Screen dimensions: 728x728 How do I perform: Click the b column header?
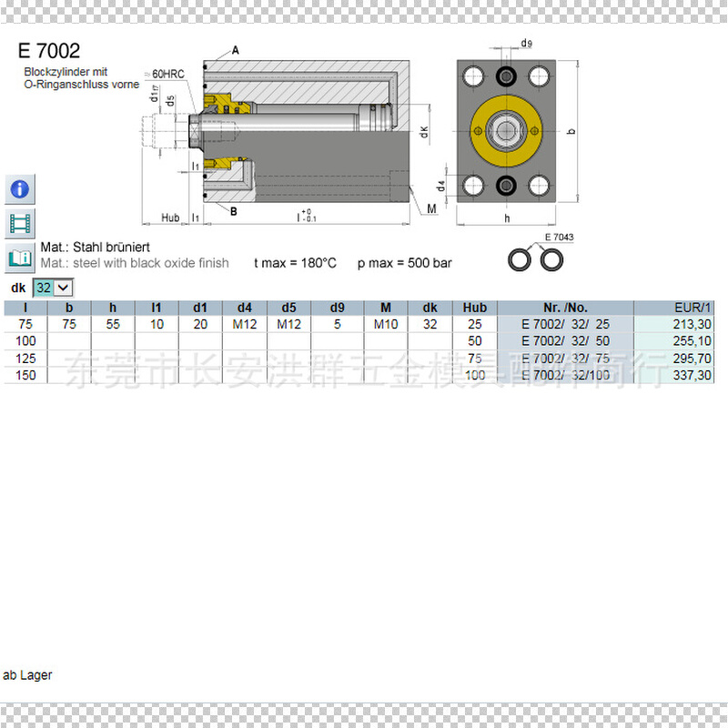click(x=69, y=308)
